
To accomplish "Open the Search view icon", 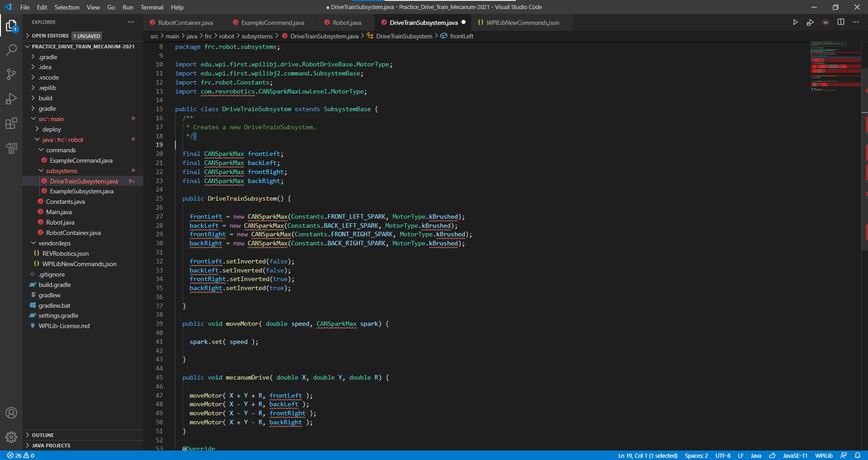I will (11, 50).
